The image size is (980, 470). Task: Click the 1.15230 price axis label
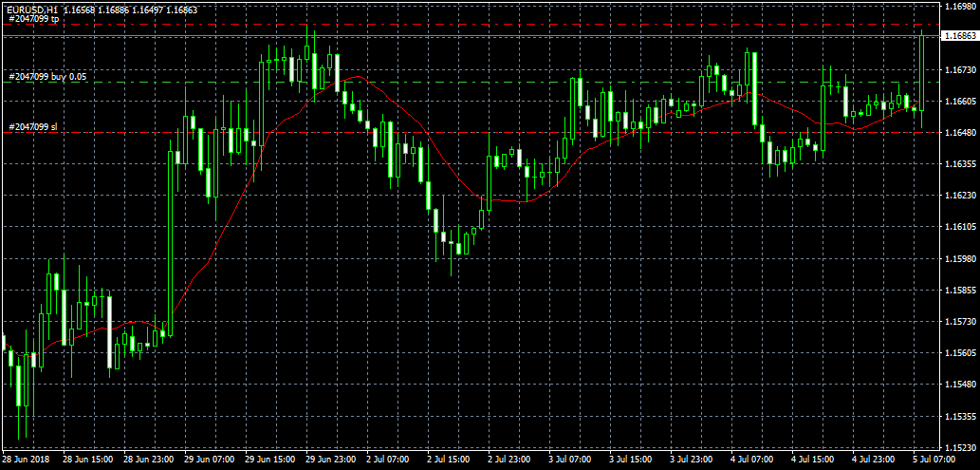point(959,446)
